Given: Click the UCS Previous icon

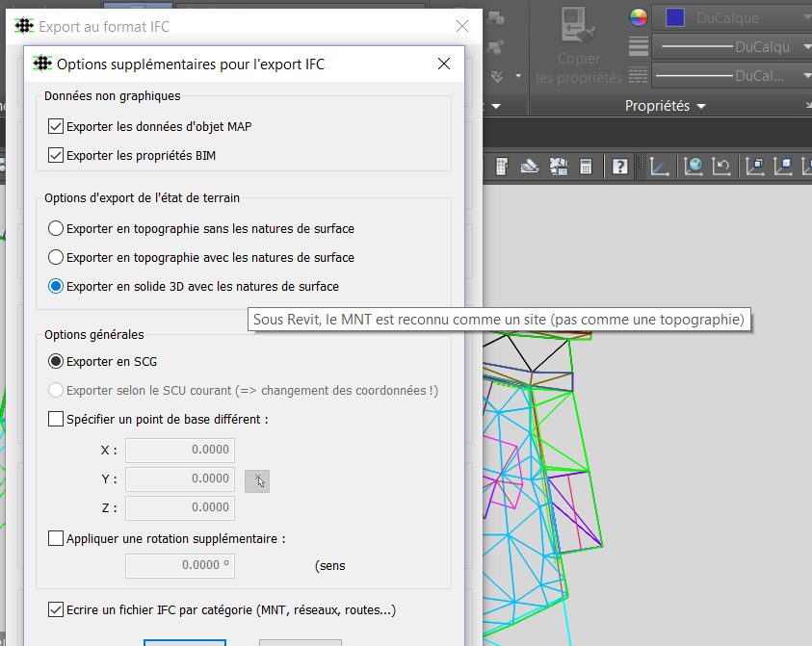Looking at the screenshot, I should [x=721, y=167].
